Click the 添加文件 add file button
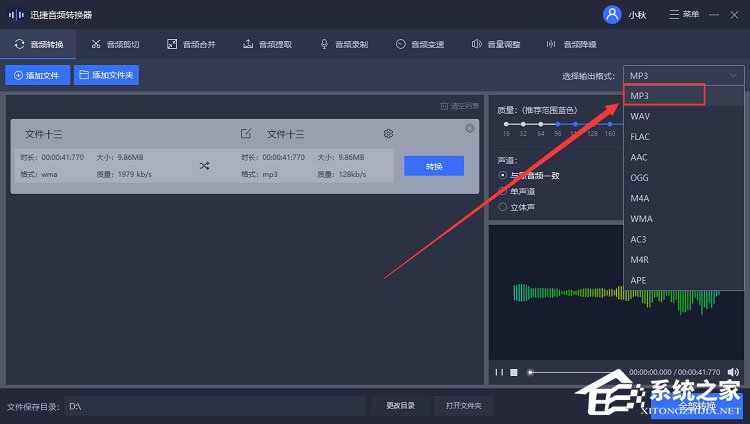Screen dimensions: 750x424 37,75
